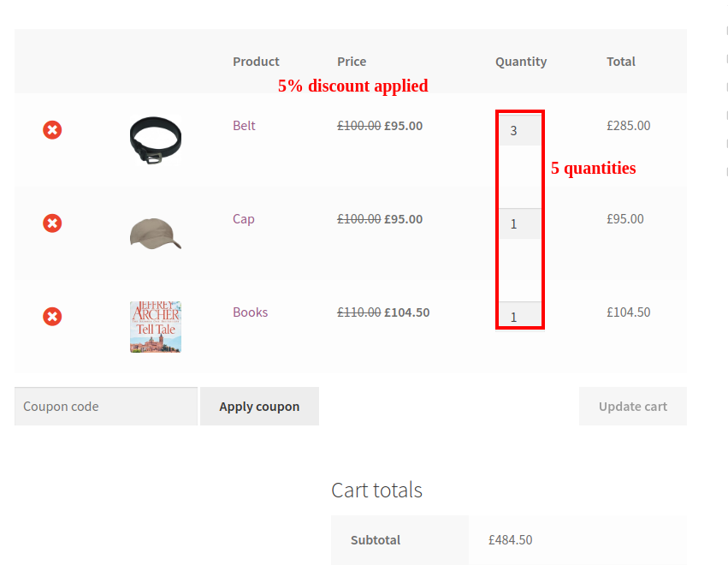Click the Quantity column header
This screenshot has width=728, height=565.
pos(521,62)
